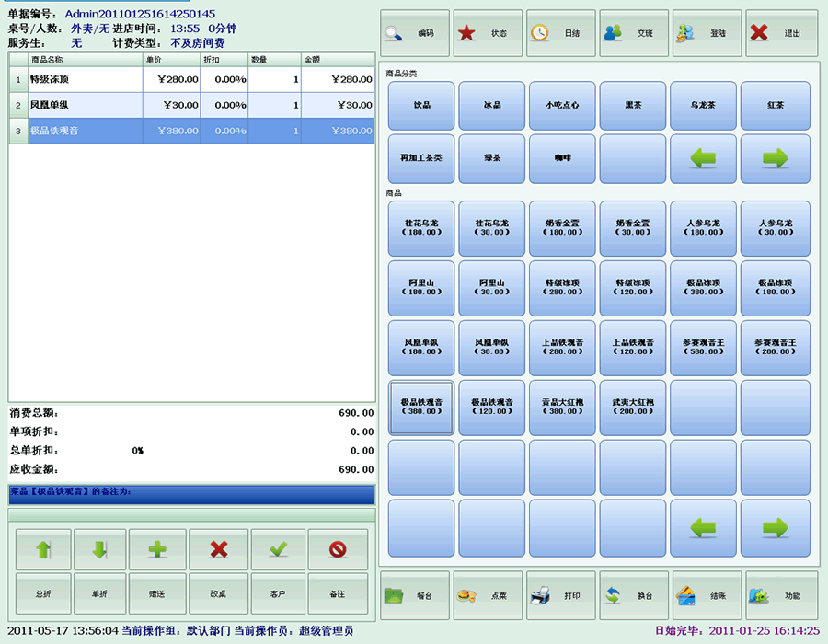Move selection down with the green down arrow

(x=99, y=549)
